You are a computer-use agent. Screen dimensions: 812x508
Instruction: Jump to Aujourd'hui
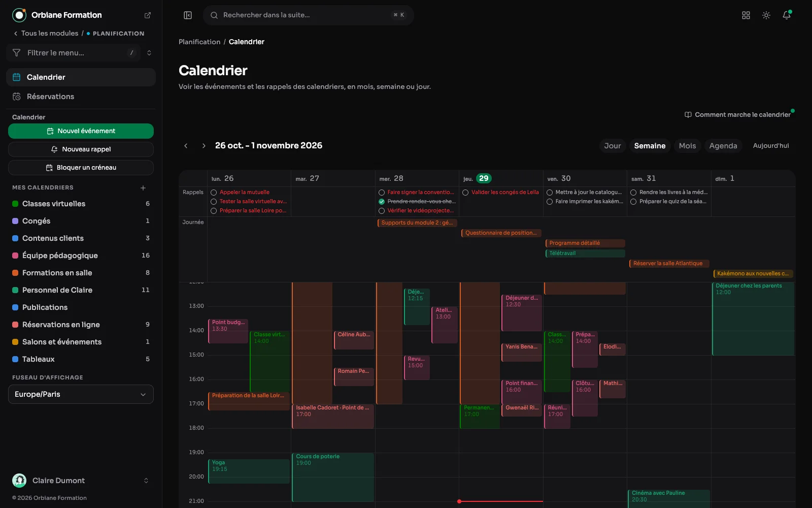click(771, 146)
